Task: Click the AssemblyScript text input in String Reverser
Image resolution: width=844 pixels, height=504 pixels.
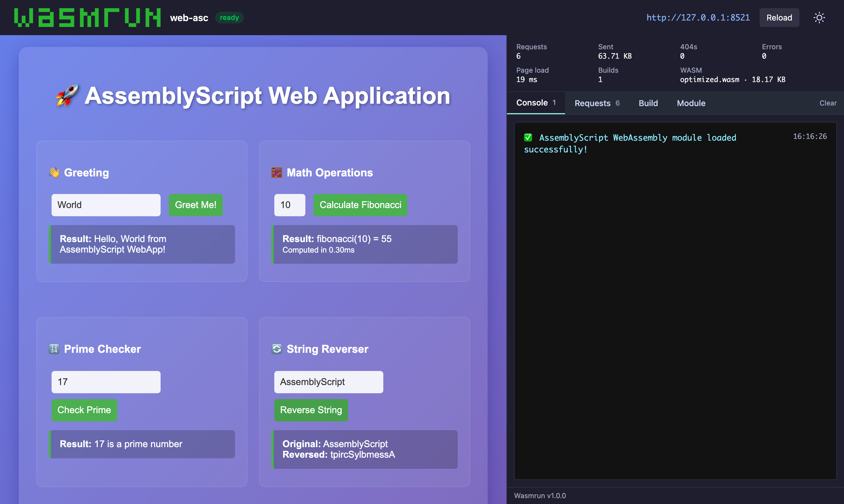Action: pos(329,382)
